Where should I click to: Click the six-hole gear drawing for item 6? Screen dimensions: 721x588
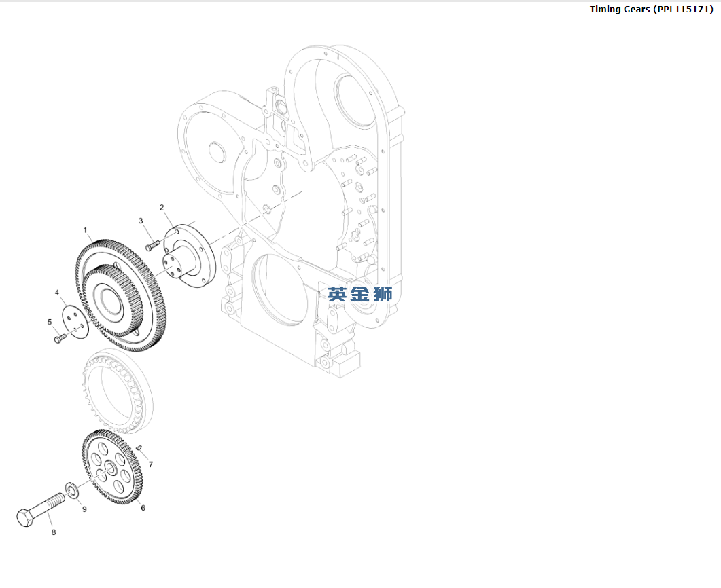[x=112, y=468]
